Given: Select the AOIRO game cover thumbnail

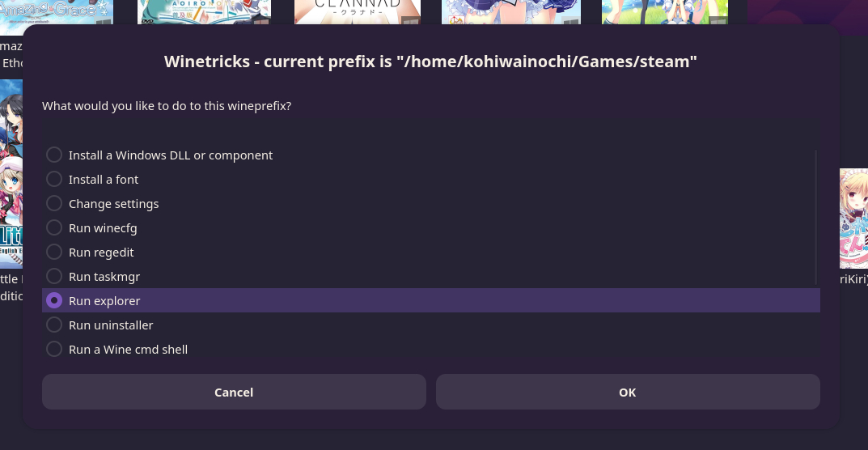Looking at the screenshot, I should [204, 11].
